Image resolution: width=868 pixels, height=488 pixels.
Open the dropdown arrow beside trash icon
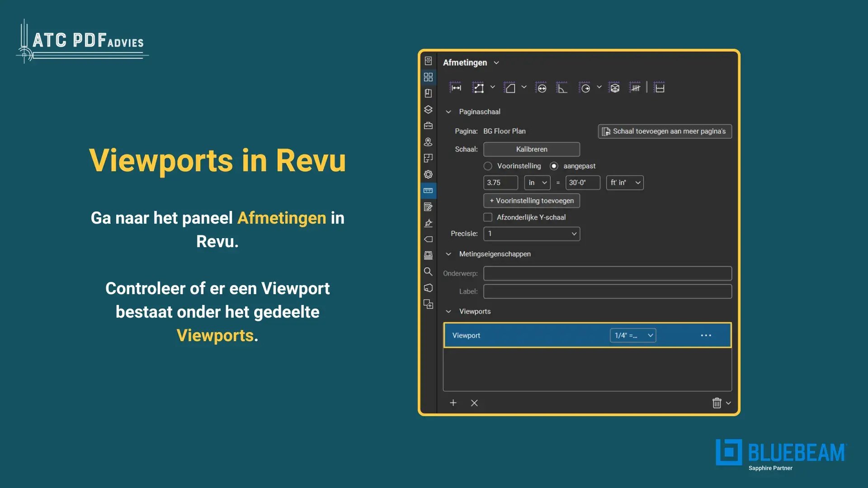[x=728, y=403]
